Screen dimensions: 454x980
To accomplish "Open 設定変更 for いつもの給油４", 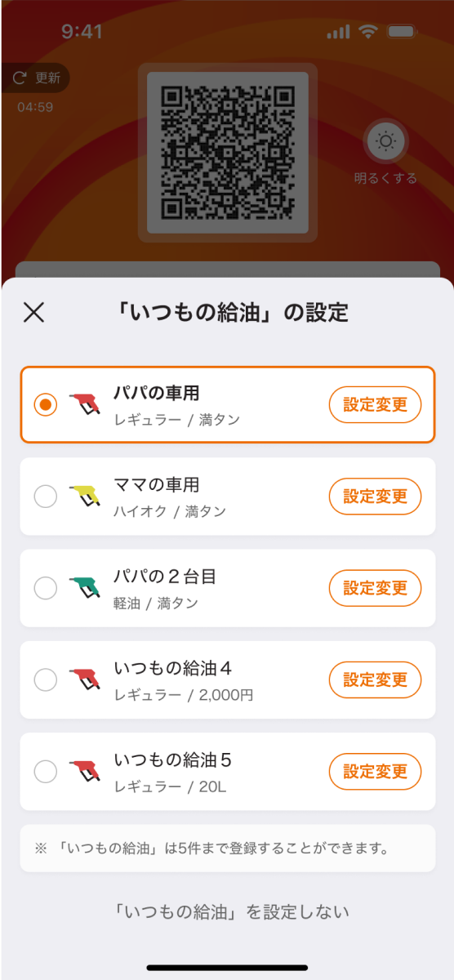I will point(375,679).
